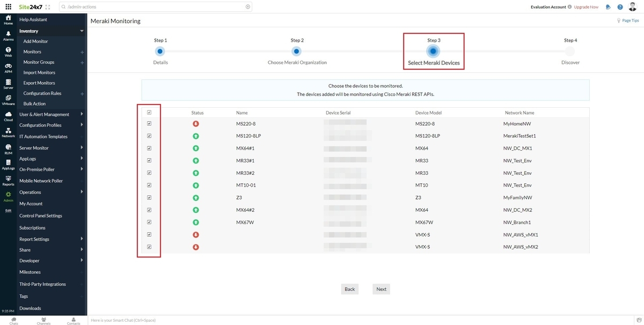This screenshot has height=325, width=644.
Task: Open Export Monitors menu item
Action: [39, 83]
